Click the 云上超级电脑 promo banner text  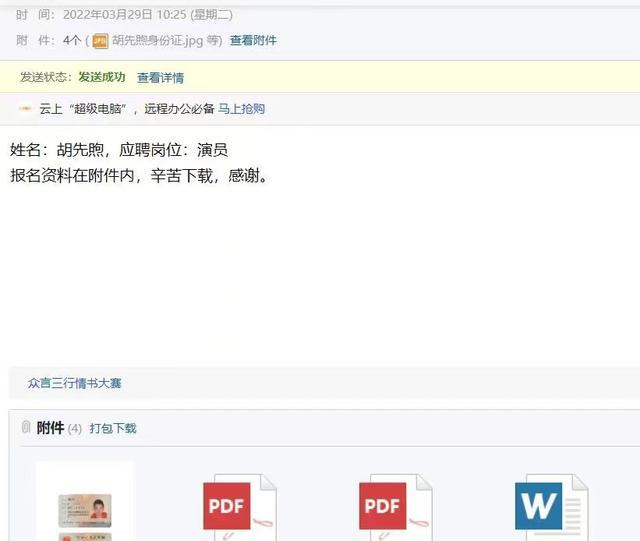click(127, 109)
